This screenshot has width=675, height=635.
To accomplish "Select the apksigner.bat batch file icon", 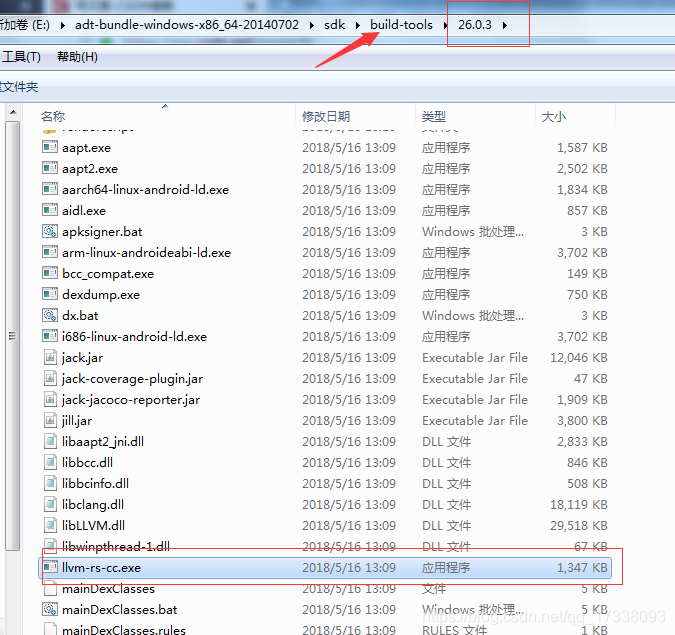I will (50, 231).
